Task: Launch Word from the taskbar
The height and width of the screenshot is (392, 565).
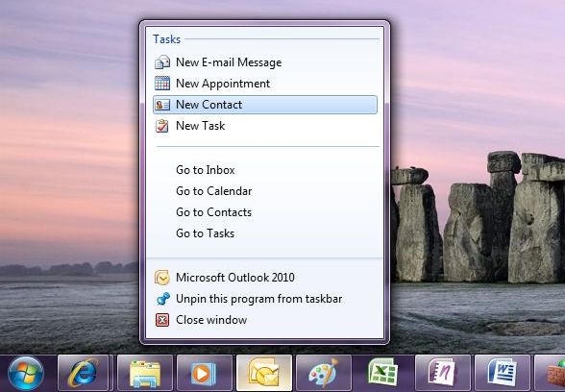Action: (503, 373)
